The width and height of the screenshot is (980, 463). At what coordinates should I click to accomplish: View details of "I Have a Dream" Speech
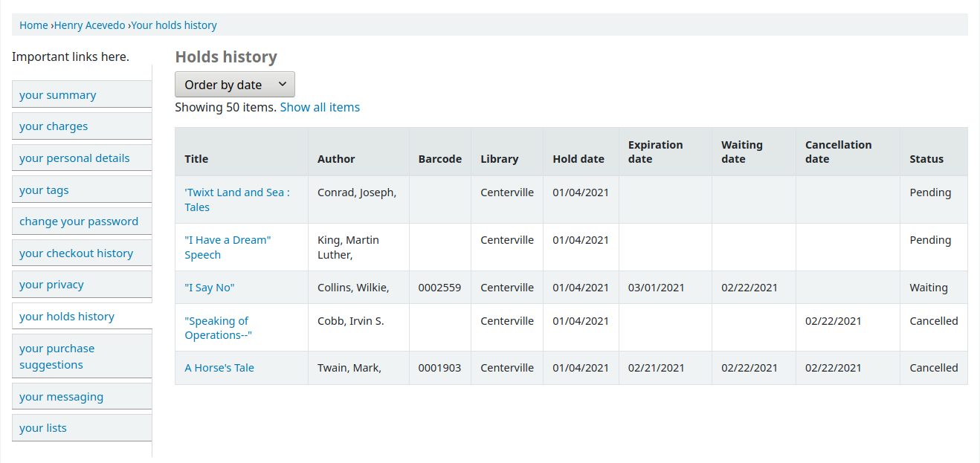pos(228,247)
